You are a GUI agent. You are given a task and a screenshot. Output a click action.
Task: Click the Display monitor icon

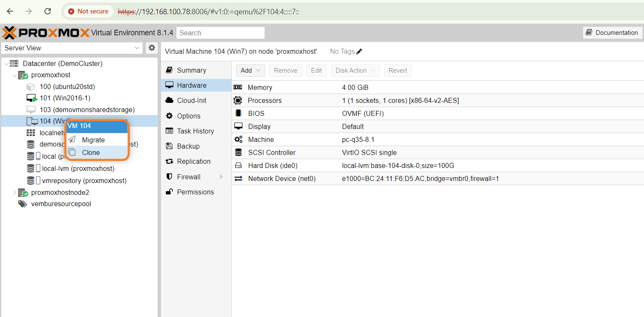[238, 126]
